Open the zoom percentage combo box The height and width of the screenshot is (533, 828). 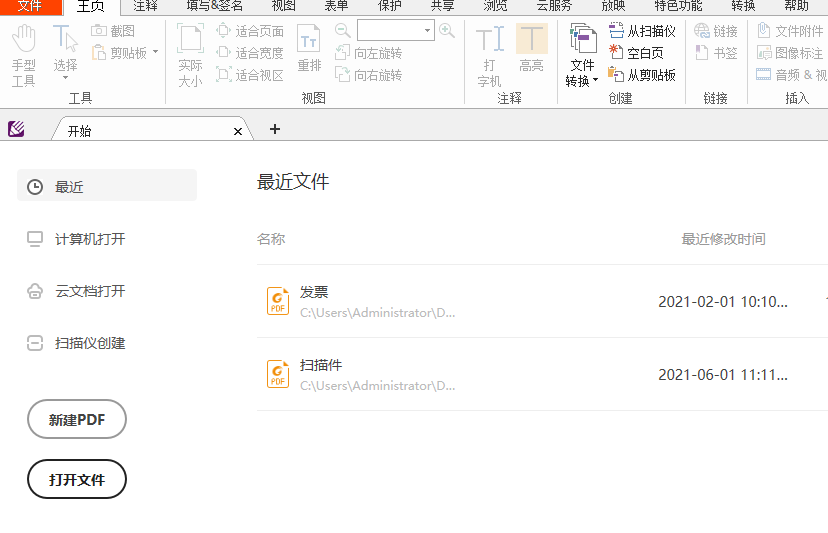(396, 31)
